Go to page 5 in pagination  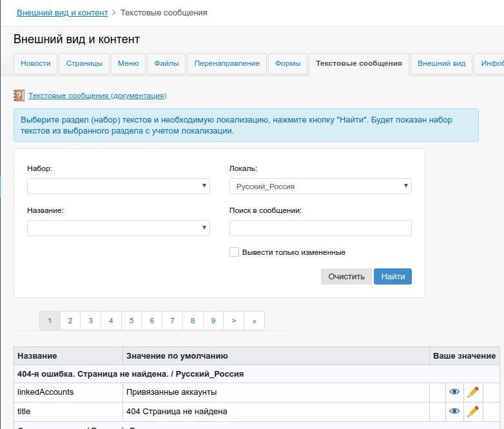[131, 321]
